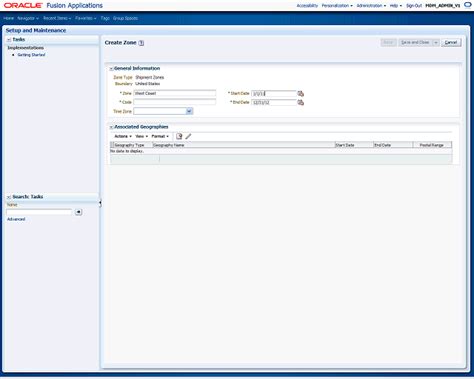Open the Start Date calendar picker icon
The width and height of the screenshot is (474, 379).
[300, 93]
